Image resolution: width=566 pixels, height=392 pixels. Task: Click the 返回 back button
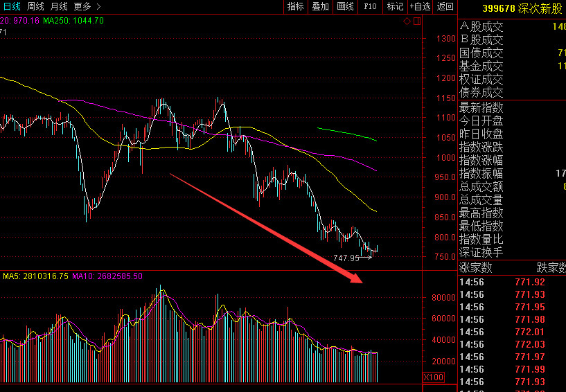click(445, 6)
